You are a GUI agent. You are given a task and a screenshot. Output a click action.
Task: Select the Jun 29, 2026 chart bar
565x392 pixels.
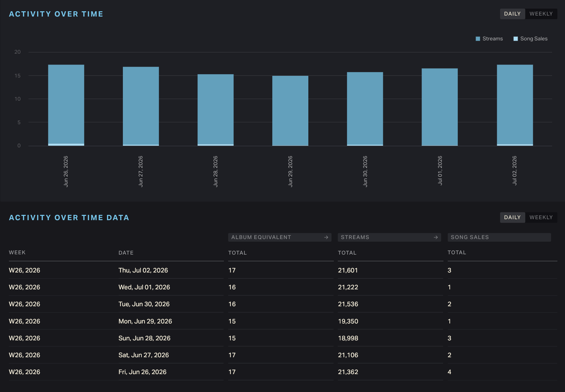(x=290, y=111)
